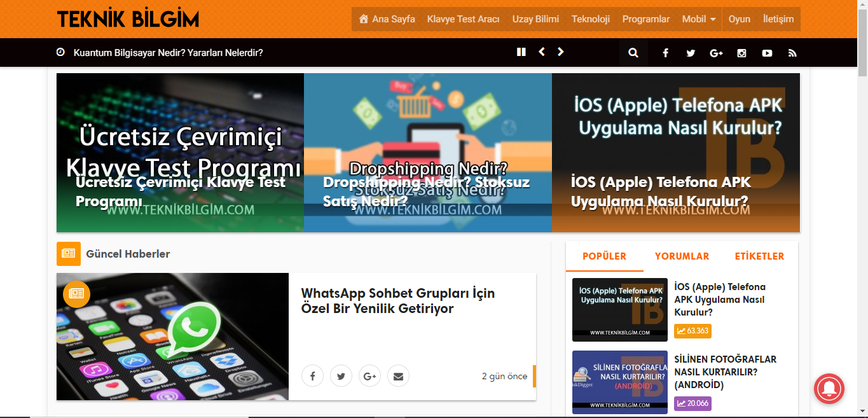Screen dimensions: 868x418
Task: Click the Güncel Haberler news icon
Action: tap(69, 254)
